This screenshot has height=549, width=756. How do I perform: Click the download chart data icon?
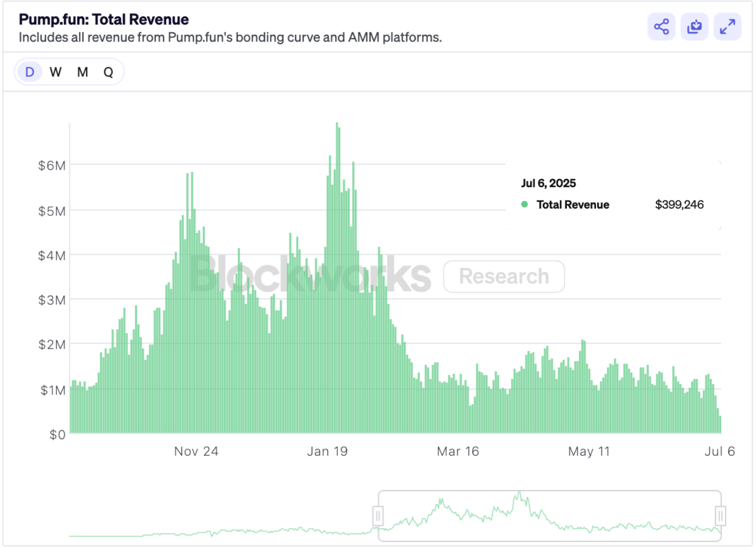(x=694, y=27)
